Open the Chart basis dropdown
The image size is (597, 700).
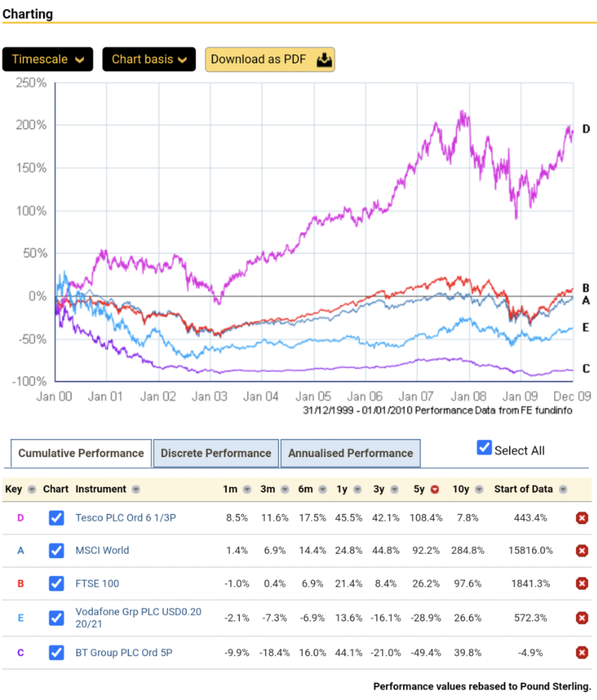point(149,59)
